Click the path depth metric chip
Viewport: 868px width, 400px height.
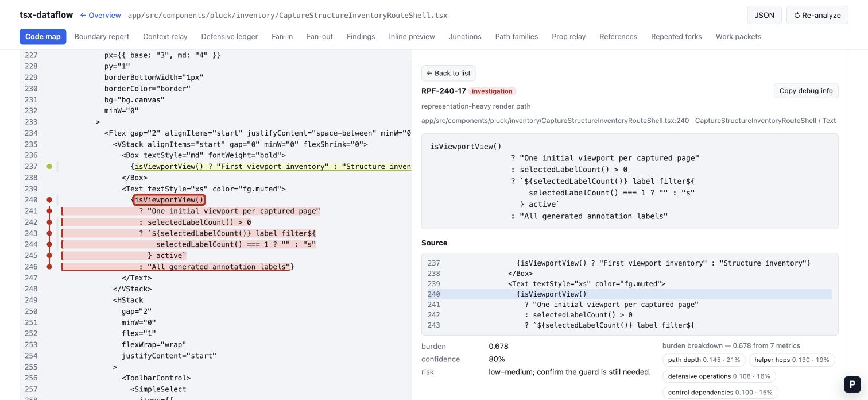pyautogui.click(x=704, y=360)
